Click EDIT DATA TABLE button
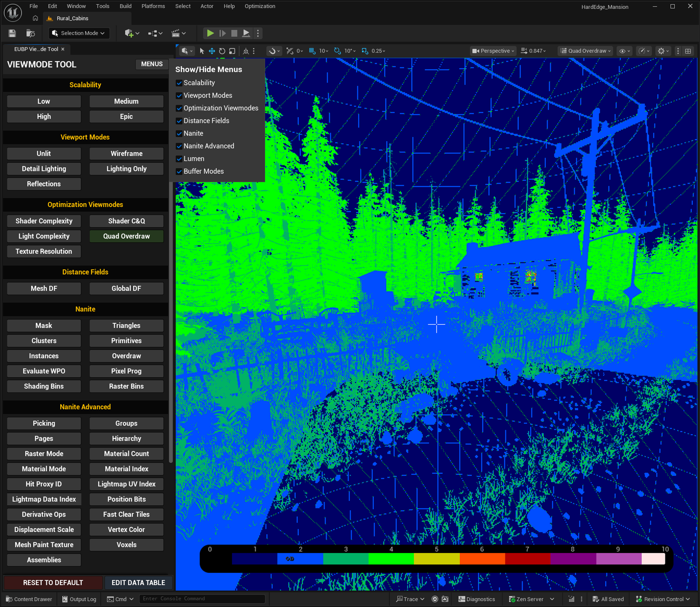 [x=138, y=583]
